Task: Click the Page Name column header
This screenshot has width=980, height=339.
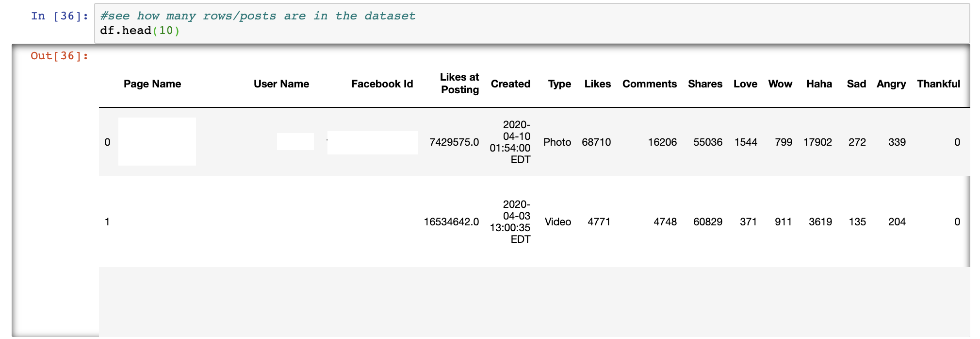Action: point(152,84)
